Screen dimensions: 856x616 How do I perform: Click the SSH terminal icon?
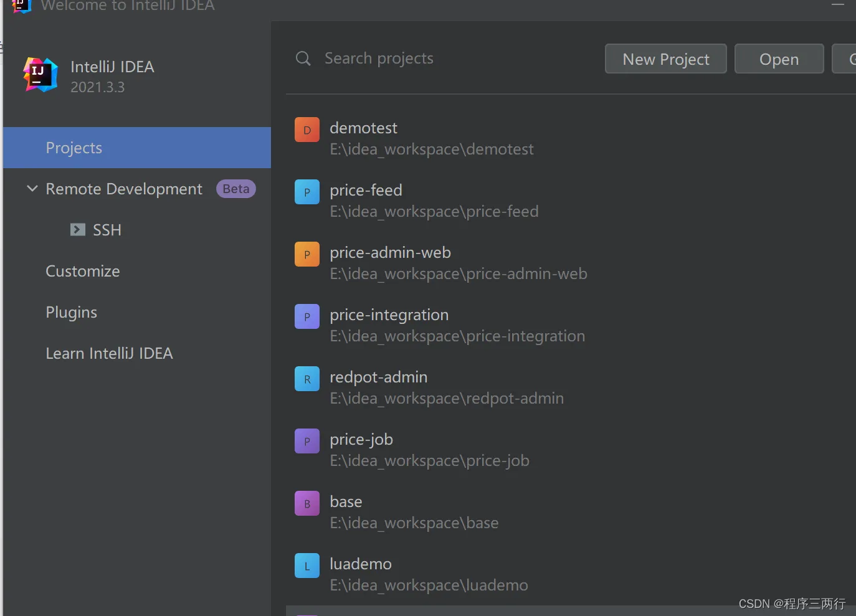78,230
